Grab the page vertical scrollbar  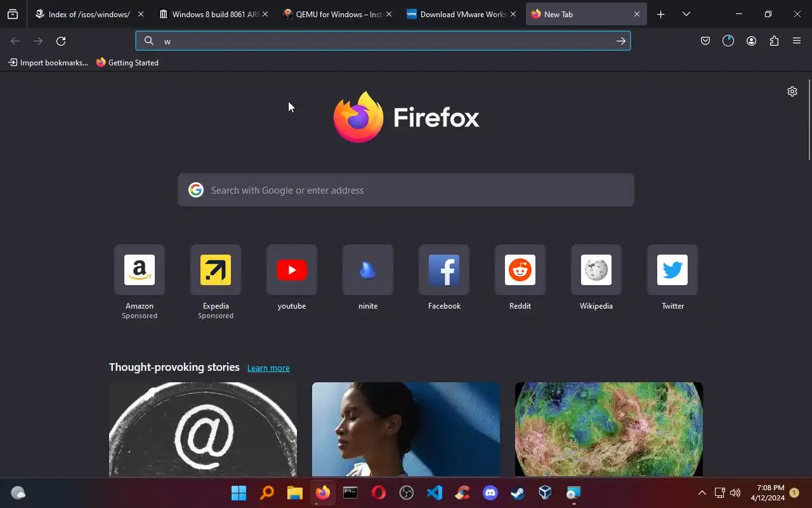point(809,120)
